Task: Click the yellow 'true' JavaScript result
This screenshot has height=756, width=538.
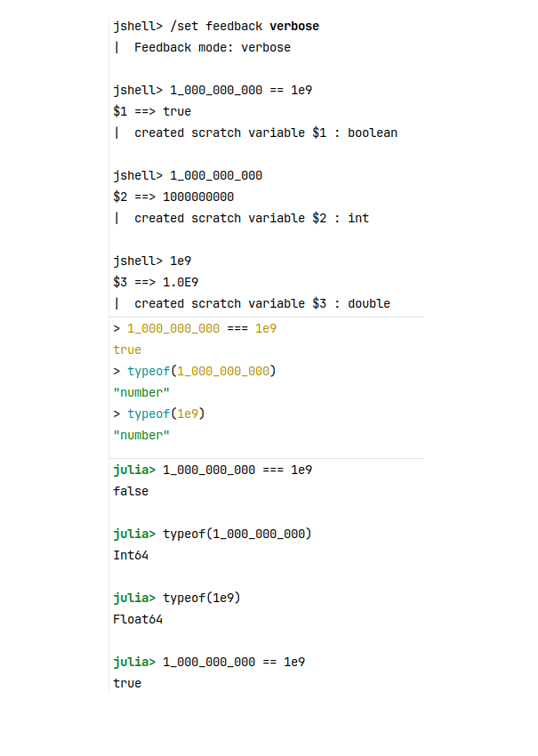Action: [127, 350]
